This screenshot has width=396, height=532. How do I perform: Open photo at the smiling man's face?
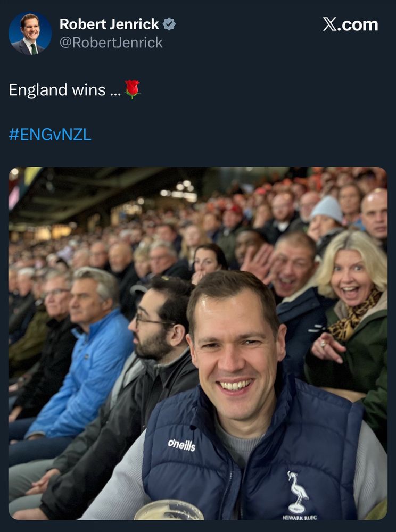[x=235, y=353]
